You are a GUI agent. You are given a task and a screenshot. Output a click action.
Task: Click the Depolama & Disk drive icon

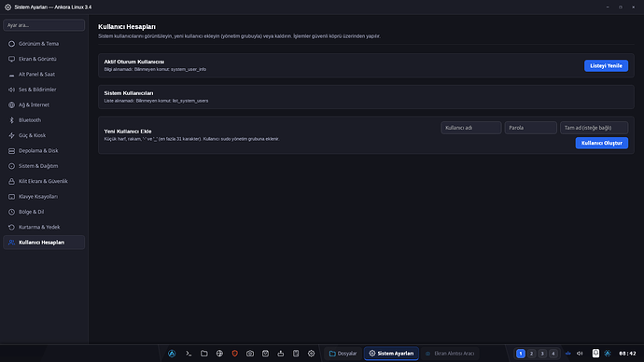pyautogui.click(x=11, y=150)
